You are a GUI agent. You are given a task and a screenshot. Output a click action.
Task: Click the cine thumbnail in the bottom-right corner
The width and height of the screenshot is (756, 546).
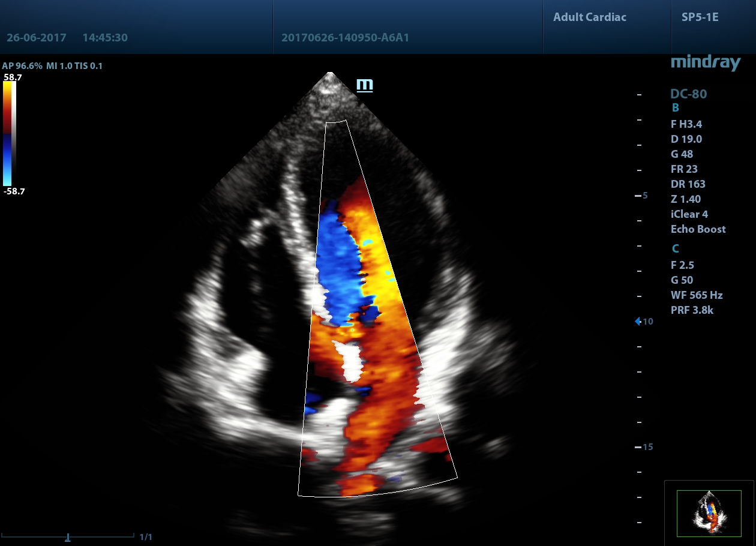709,513
